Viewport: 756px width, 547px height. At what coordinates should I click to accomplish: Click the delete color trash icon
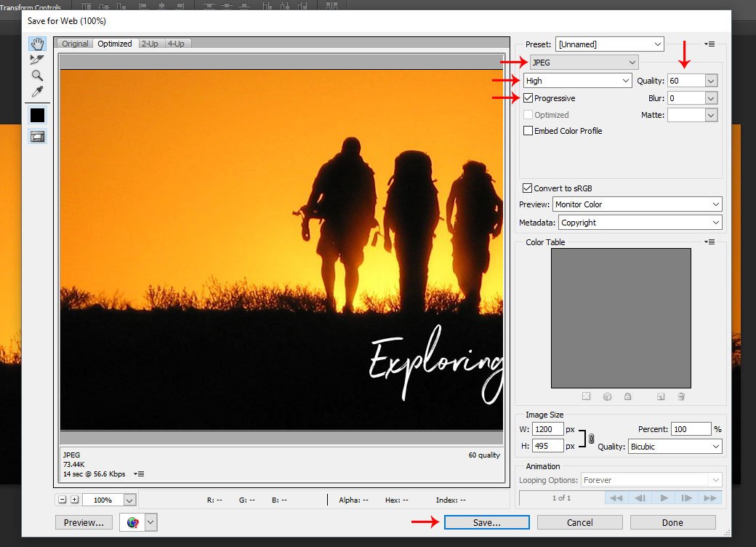tap(681, 396)
